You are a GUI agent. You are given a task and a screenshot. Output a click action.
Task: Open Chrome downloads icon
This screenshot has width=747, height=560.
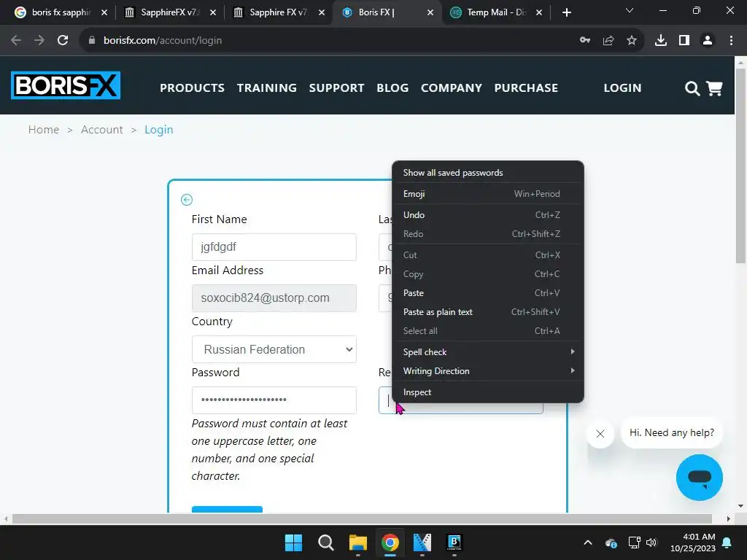point(661,41)
